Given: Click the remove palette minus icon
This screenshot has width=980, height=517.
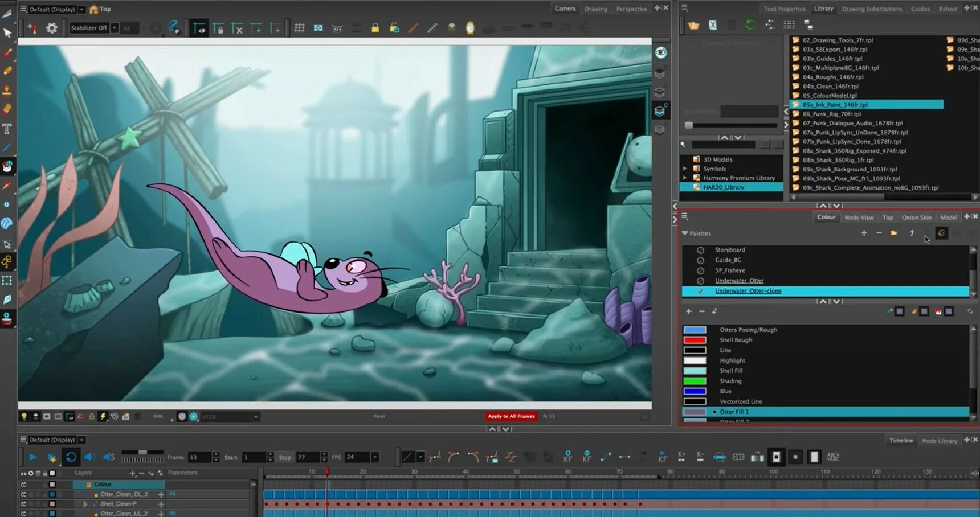Looking at the screenshot, I should click(879, 233).
